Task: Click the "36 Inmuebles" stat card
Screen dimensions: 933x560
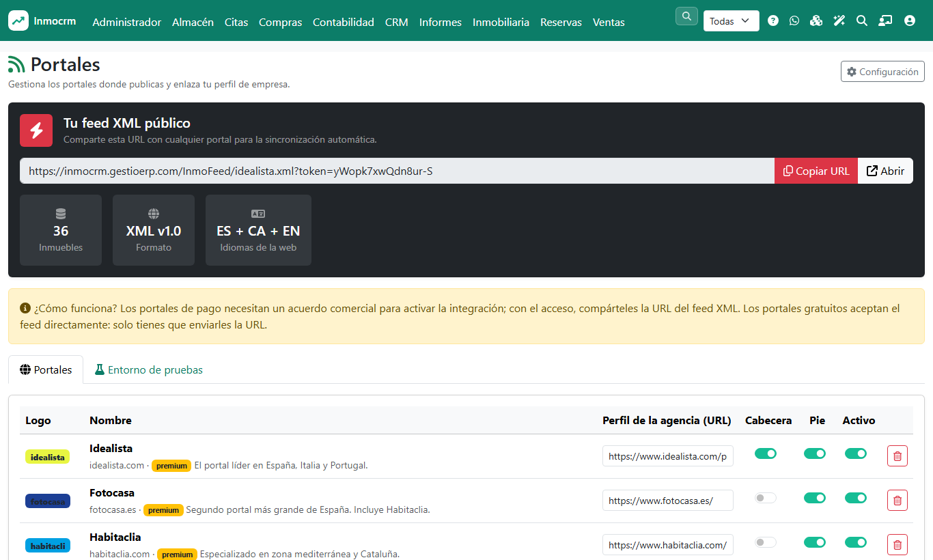Action: (61, 230)
